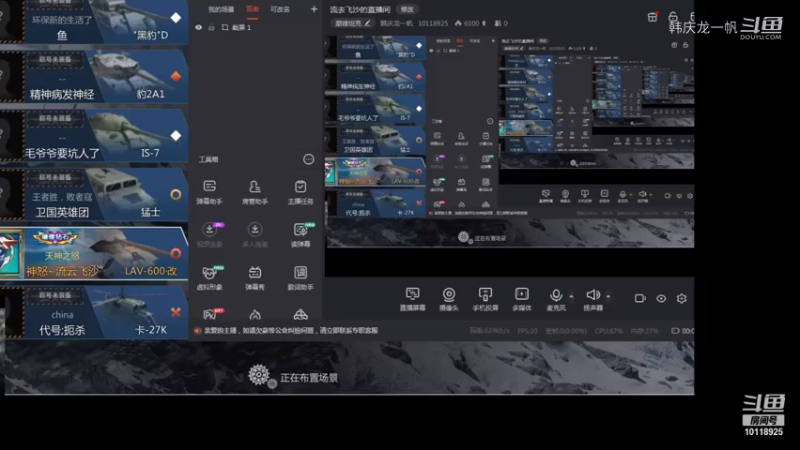
Task: Select the red highlighted scene tab
Action: (253, 9)
